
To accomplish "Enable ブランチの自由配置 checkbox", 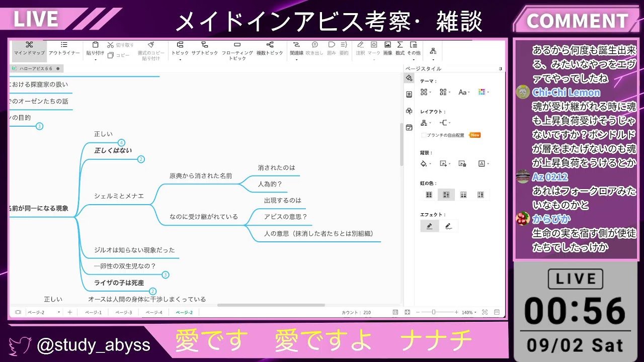I will (x=424, y=135).
